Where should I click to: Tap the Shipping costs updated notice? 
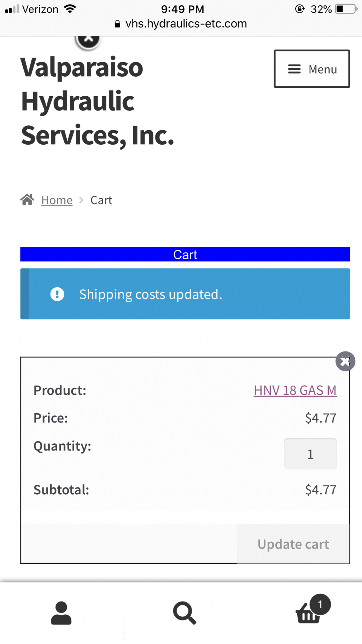185,294
